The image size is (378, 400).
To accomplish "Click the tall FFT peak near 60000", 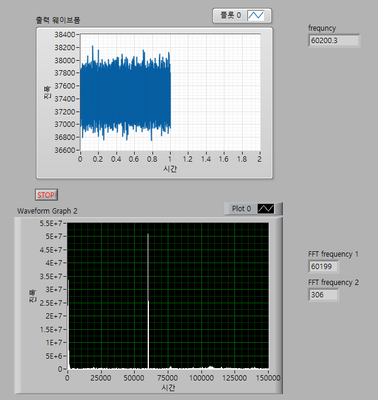I will [x=148, y=300].
